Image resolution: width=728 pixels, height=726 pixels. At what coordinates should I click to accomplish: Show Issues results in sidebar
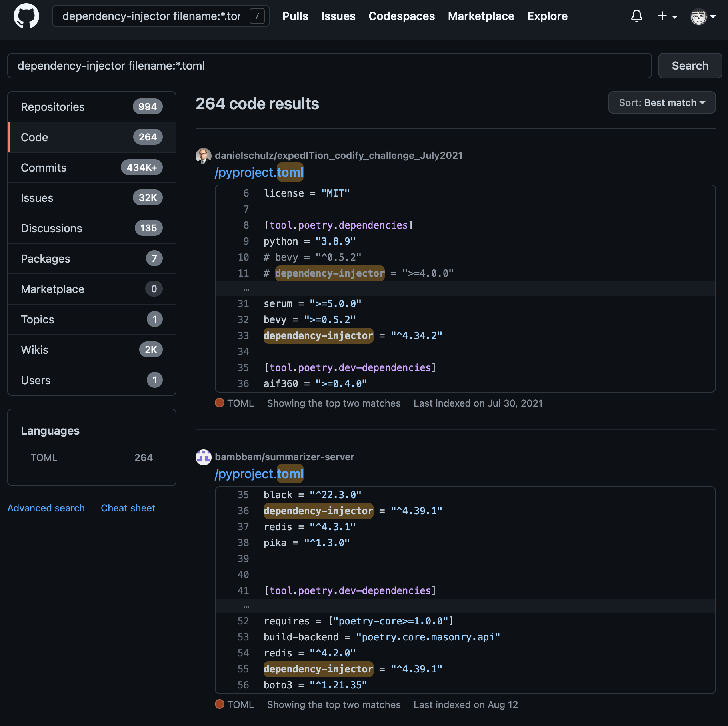[x=92, y=198]
